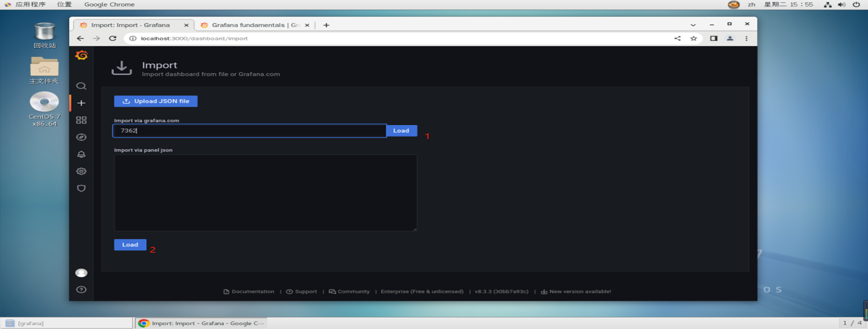Open the new tab plus button
The width and height of the screenshot is (868, 329).
point(326,25)
